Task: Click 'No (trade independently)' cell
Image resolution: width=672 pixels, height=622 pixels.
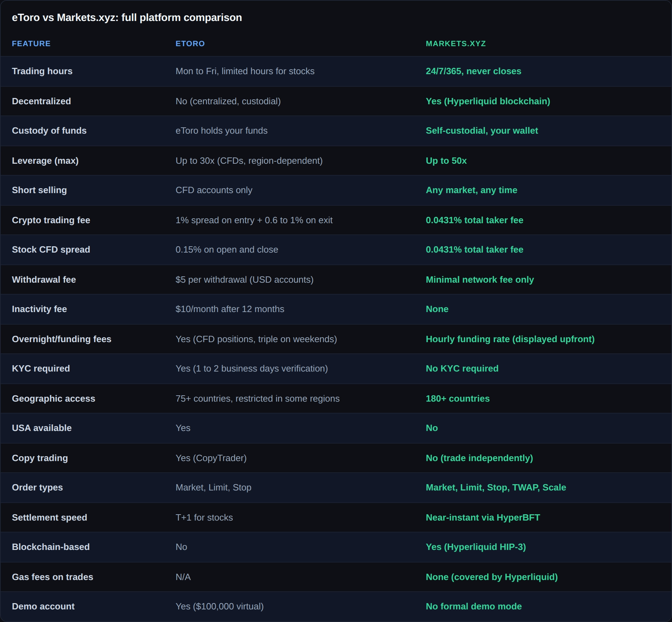Action: [x=479, y=458]
